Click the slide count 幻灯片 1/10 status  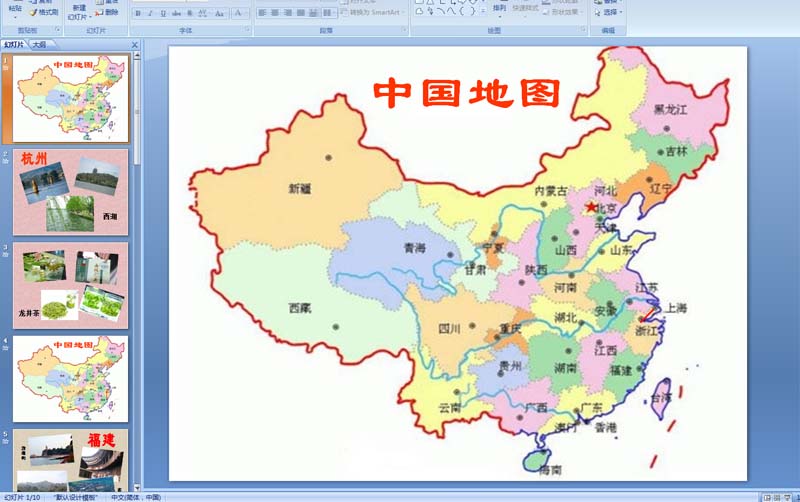coord(22,497)
